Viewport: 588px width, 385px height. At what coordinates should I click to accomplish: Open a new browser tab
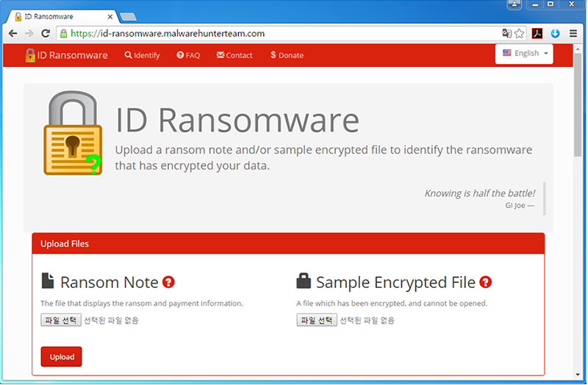pyautogui.click(x=128, y=17)
